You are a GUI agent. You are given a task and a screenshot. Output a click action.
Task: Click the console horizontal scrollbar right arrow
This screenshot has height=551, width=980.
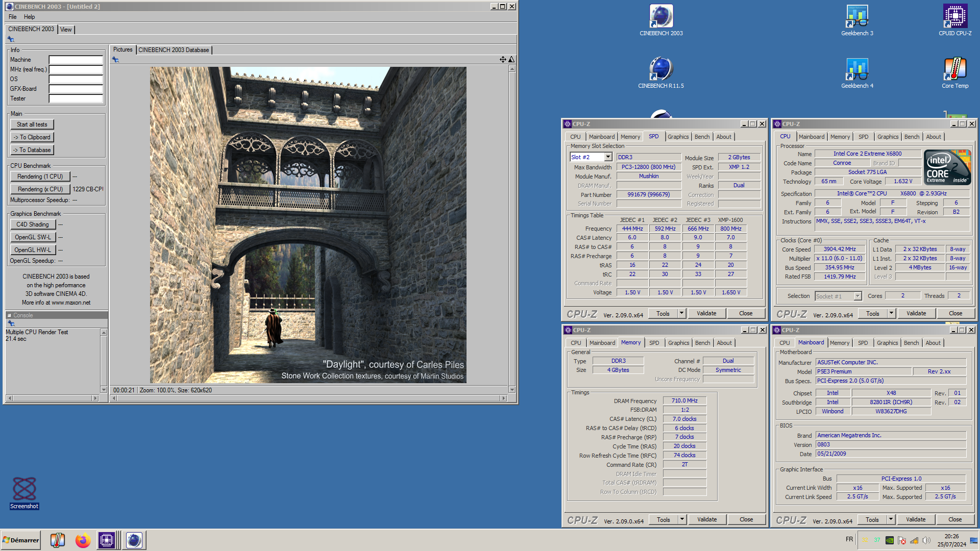(95, 398)
